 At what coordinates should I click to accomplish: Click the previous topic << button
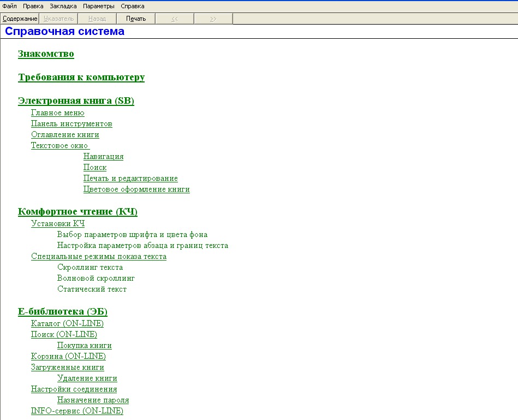(x=175, y=19)
